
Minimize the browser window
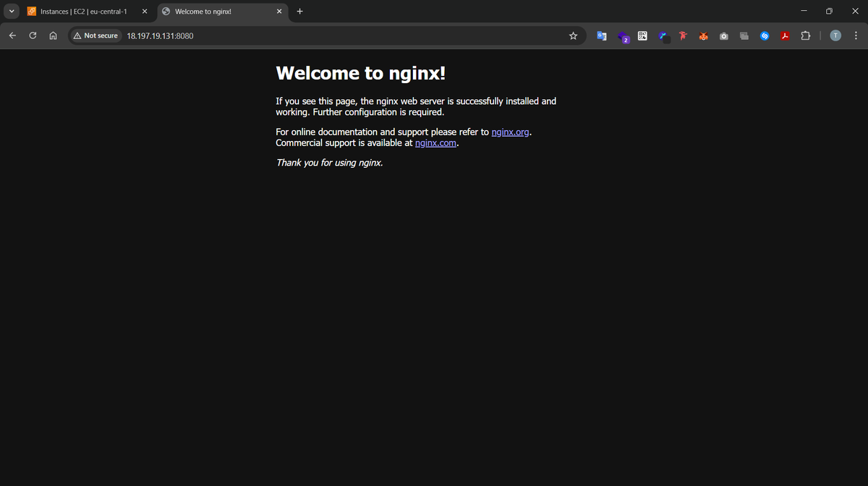click(802, 11)
